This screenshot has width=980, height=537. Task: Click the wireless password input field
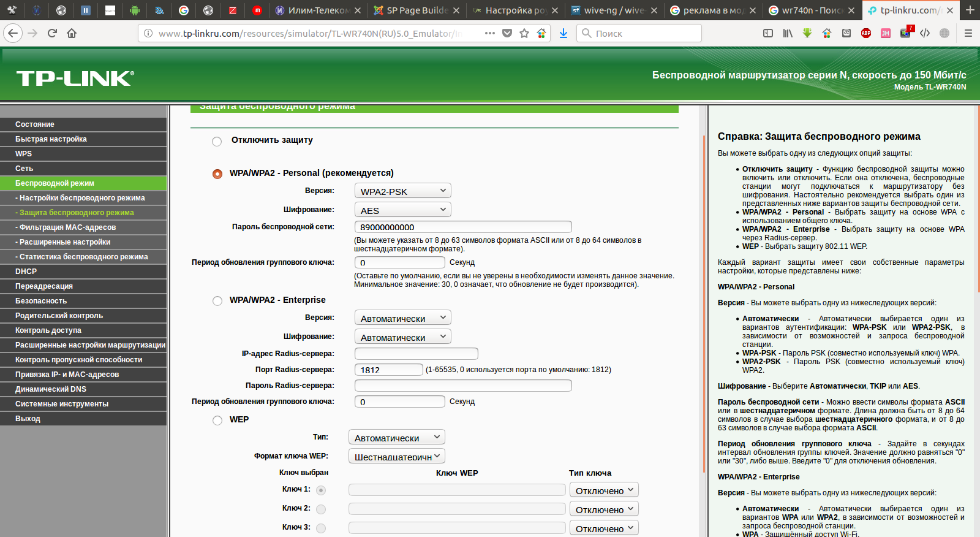(x=462, y=227)
